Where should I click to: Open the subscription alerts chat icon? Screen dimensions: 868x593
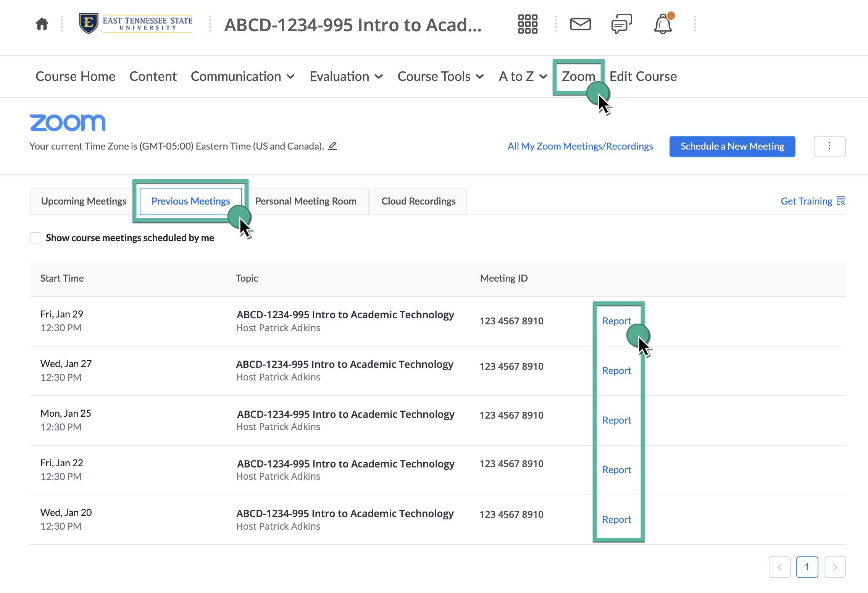click(x=621, y=24)
